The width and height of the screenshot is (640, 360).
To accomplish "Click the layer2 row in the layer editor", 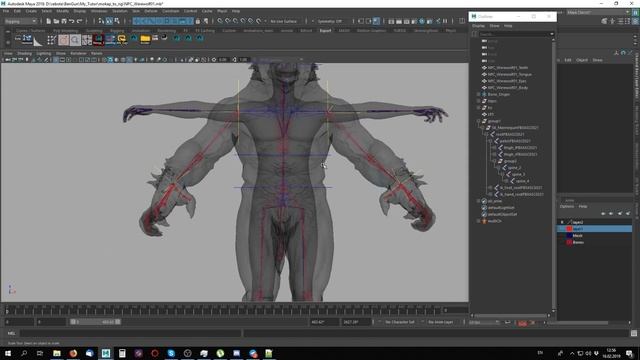I will click(x=594, y=222).
